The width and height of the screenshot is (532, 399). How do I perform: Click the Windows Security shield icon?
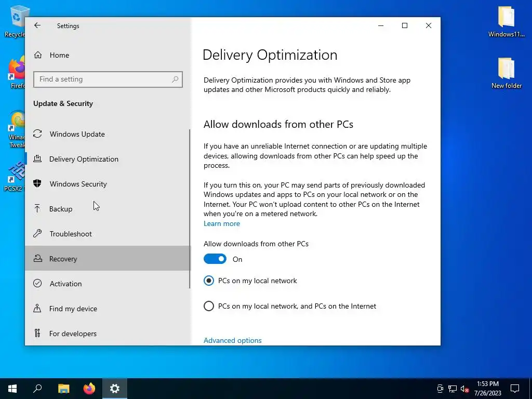[37, 183]
